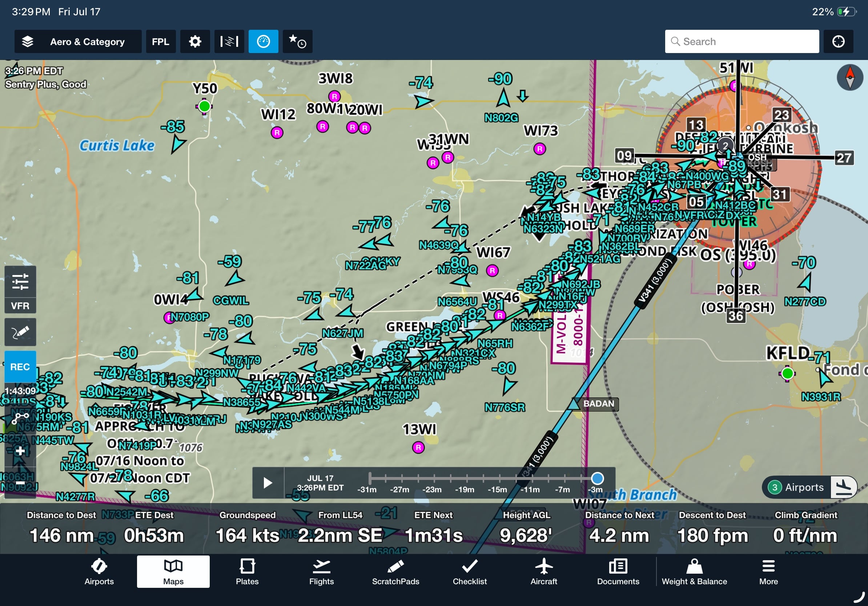Open the Aircraft tab
The width and height of the screenshot is (868, 606).
click(544, 572)
